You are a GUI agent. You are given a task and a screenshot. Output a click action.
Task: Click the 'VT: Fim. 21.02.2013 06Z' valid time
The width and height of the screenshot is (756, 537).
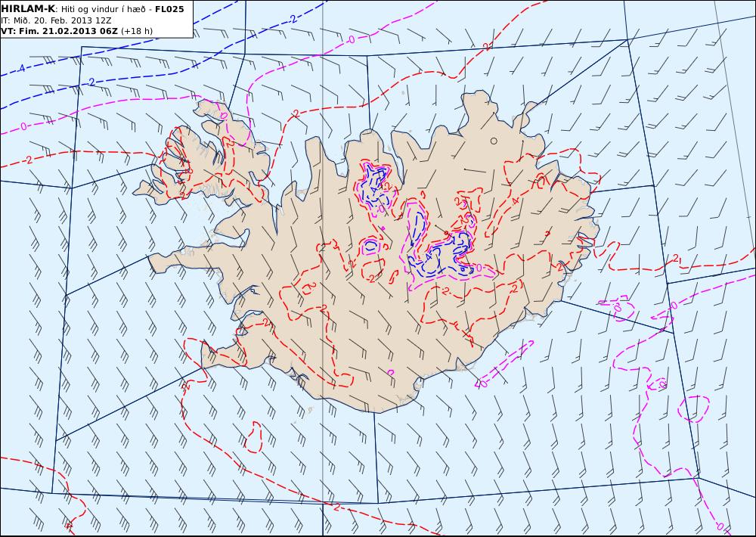coord(59,31)
